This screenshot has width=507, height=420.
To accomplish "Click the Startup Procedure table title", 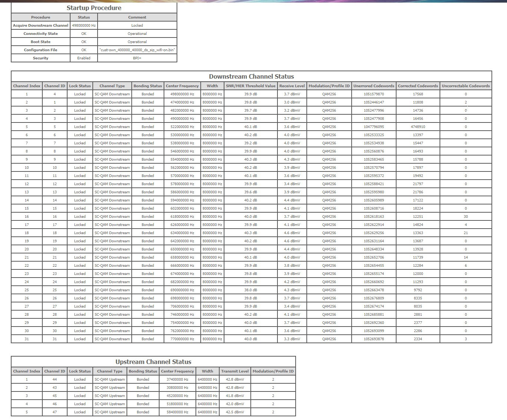I will [94, 8].
